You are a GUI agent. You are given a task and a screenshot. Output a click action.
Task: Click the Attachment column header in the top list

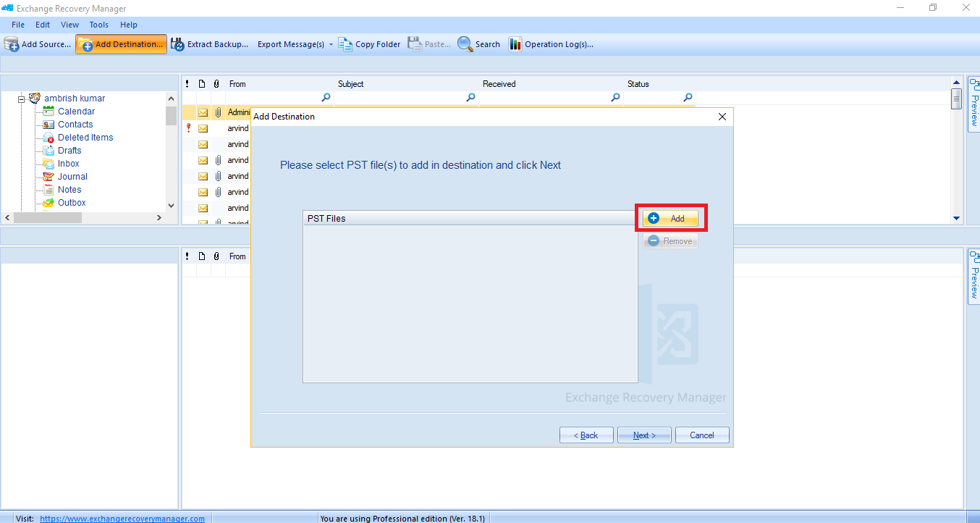coord(216,84)
